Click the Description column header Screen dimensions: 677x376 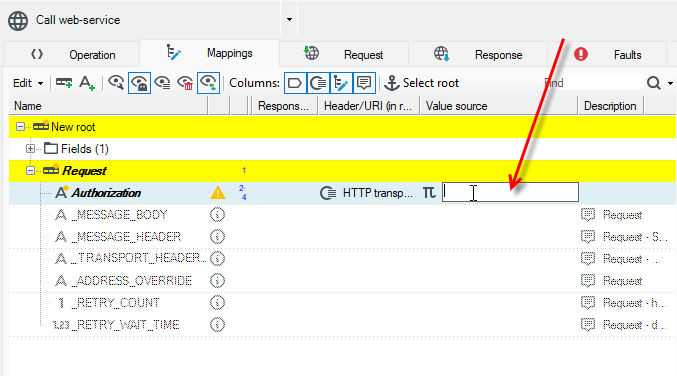pyautogui.click(x=610, y=106)
